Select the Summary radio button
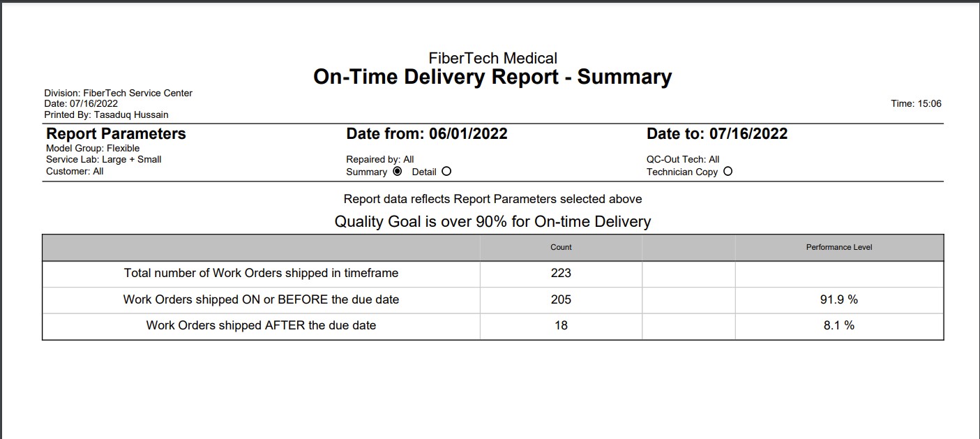The width and height of the screenshot is (980, 439). pos(398,171)
